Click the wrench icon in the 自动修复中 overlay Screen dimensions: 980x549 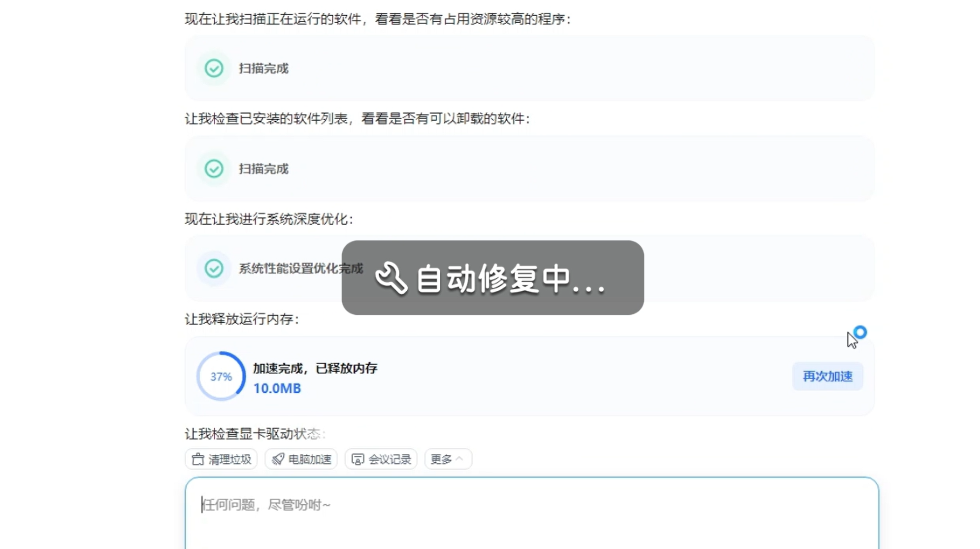click(x=391, y=278)
